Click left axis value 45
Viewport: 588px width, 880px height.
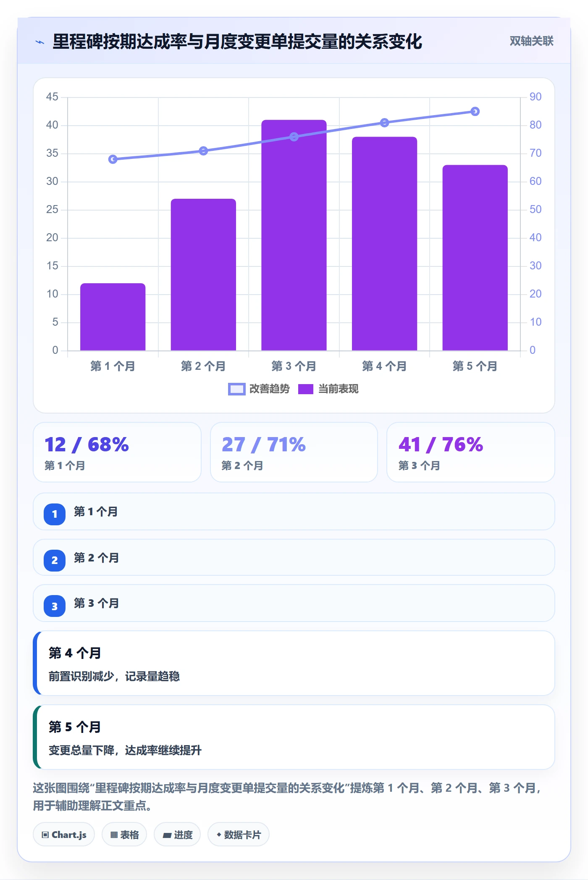tap(52, 97)
